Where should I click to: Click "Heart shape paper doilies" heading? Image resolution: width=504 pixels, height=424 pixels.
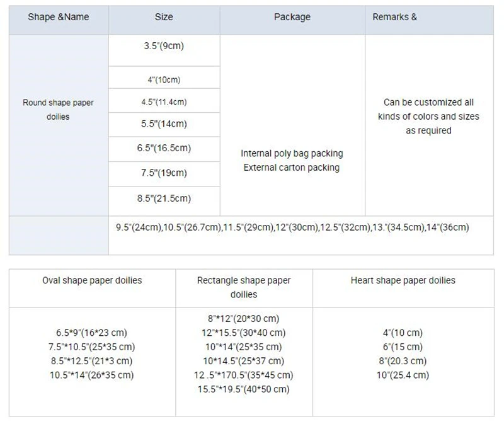[x=403, y=280]
